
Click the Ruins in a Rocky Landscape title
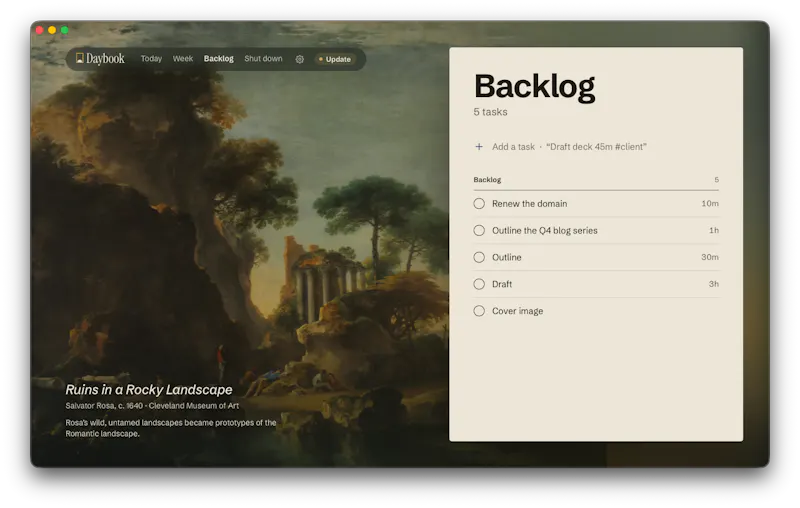148,390
